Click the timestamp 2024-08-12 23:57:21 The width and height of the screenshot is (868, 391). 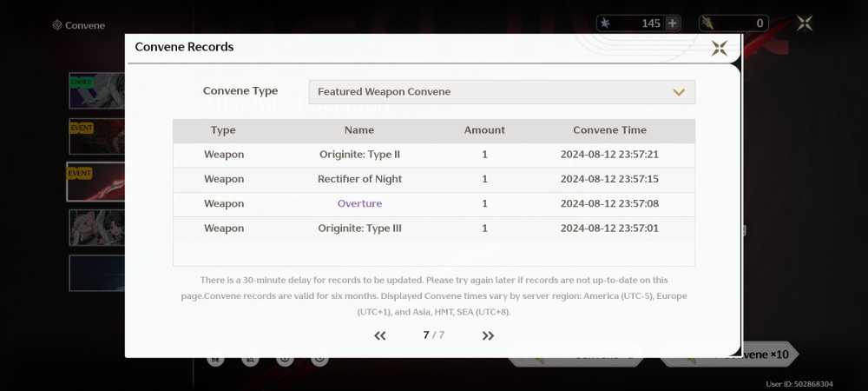point(609,155)
